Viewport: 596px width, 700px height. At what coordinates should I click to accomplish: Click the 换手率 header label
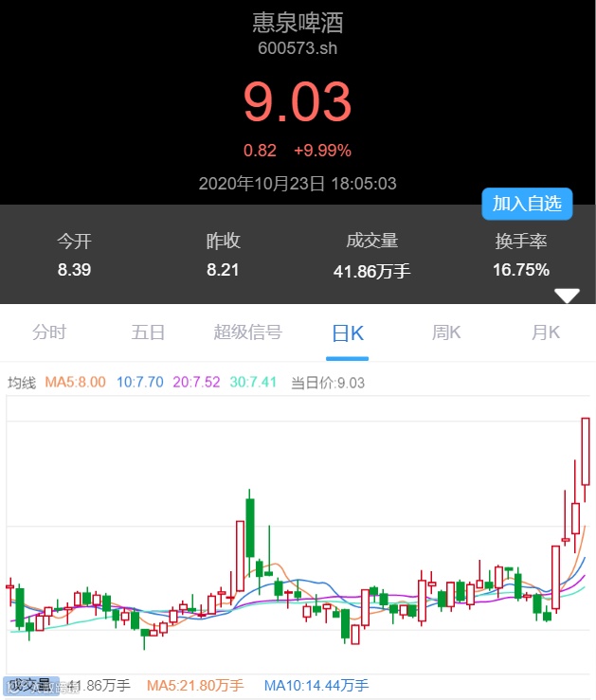pos(521,242)
